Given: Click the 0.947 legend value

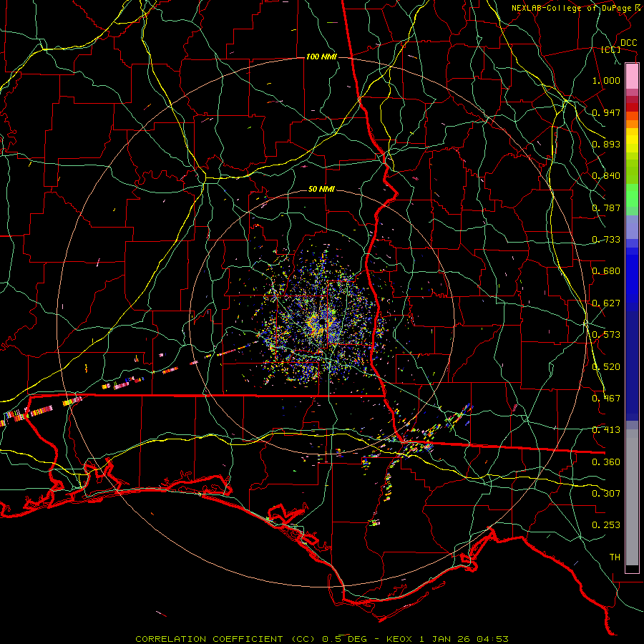Looking at the screenshot, I should click(x=606, y=112).
